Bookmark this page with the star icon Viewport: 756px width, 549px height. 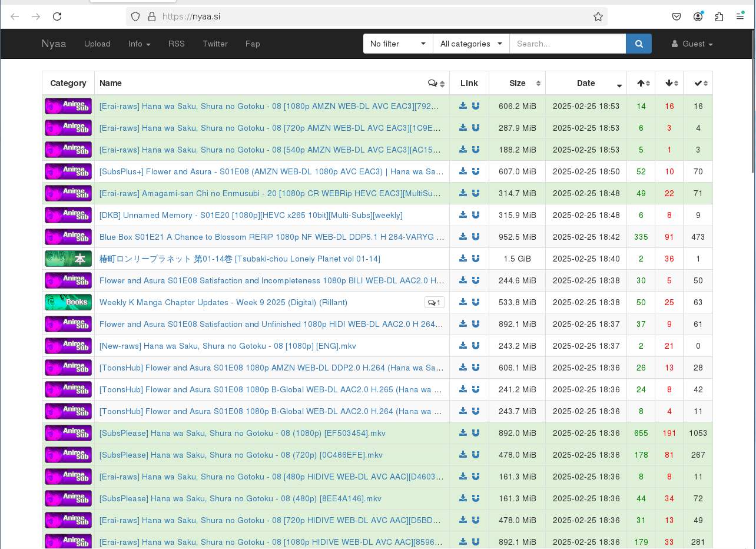(598, 16)
